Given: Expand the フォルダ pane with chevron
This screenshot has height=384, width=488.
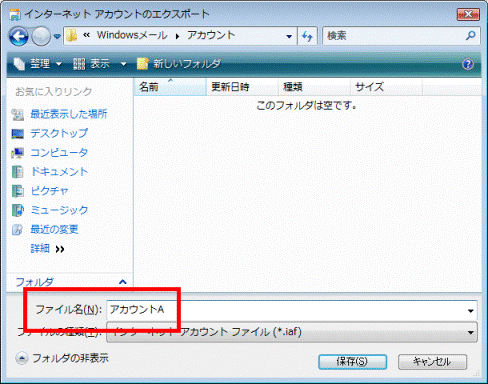Looking at the screenshot, I should pyautogui.click(x=123, y=282).
